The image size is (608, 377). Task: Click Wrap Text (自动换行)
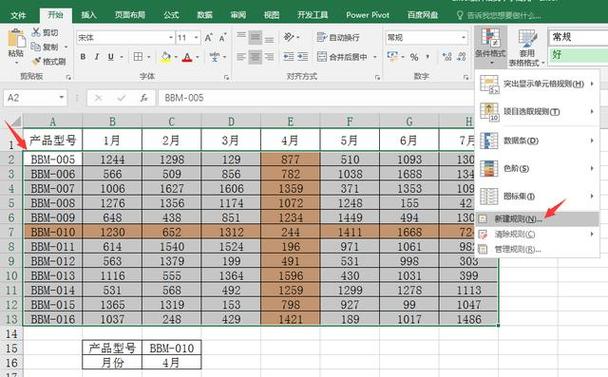pos(338,37)
